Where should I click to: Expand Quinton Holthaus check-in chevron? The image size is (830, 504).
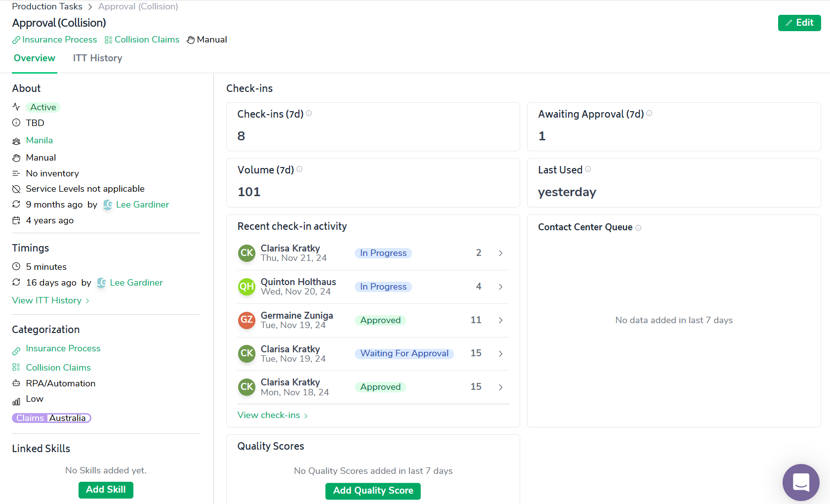tap(500, 287)
